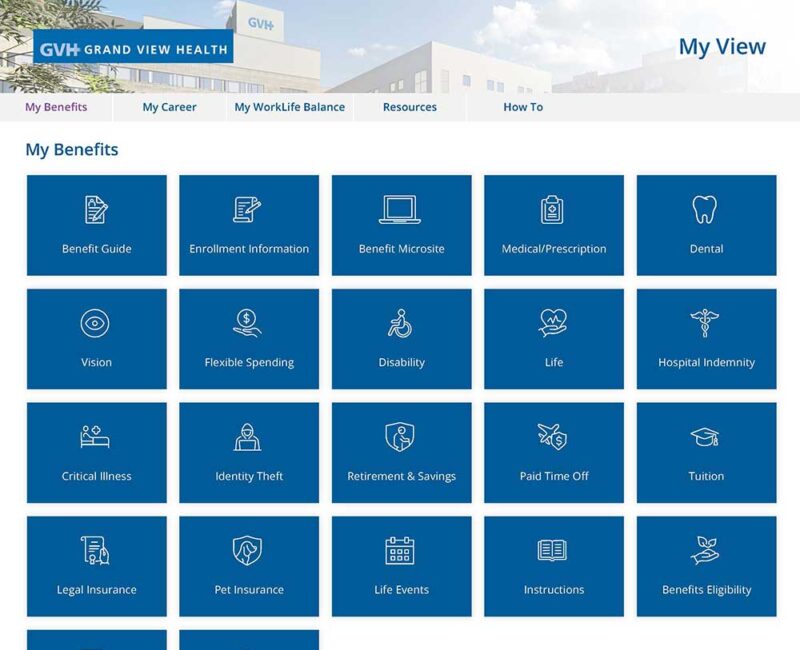Open the Medical/Prescription clipboard icon
800x650 pixels.
point(552,210)
